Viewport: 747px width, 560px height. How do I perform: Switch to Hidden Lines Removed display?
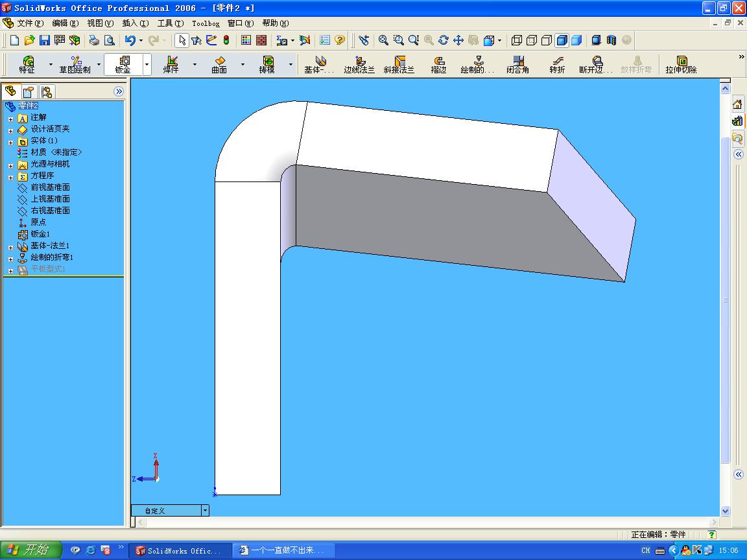point(547,40)
